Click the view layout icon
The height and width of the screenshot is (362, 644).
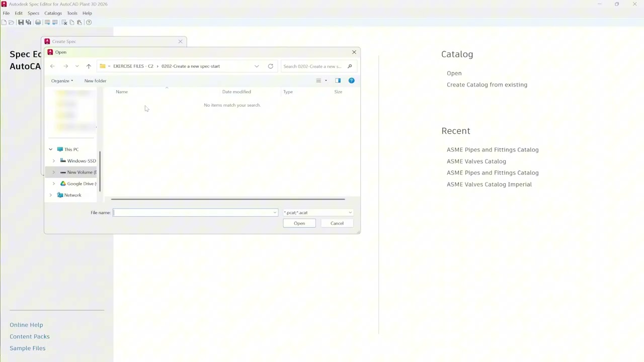318,80
